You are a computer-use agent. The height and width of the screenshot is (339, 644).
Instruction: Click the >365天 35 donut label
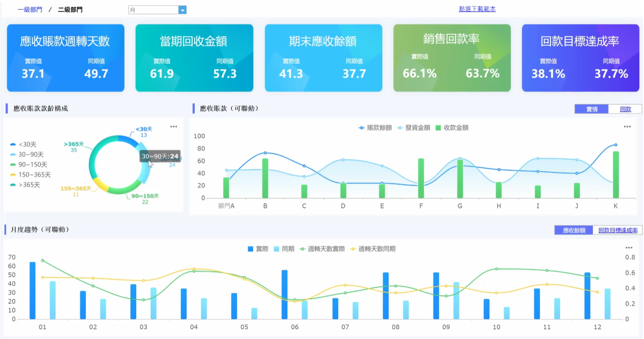[x=74, y=147]
